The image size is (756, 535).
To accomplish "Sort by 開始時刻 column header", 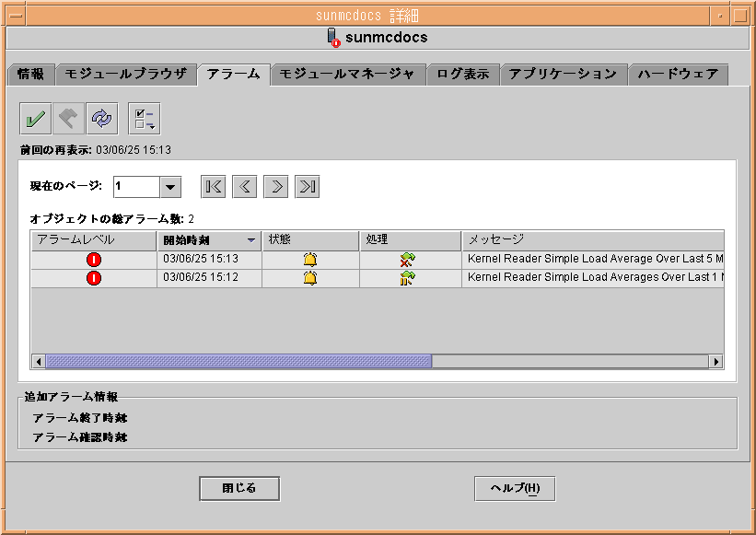I will 209,240.
